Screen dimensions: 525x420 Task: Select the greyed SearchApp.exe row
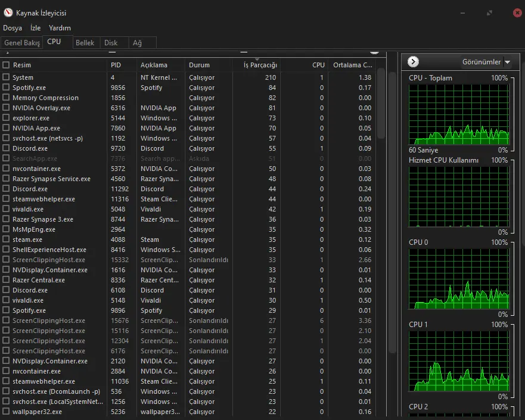coord(188,158)
